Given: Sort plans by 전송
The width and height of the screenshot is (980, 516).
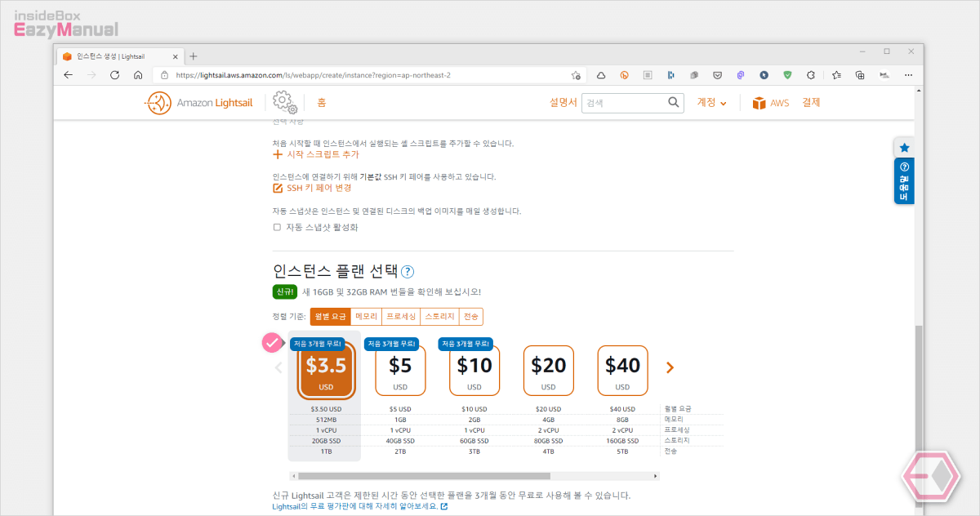Looking at the screenshot, I should click(471, 317).
